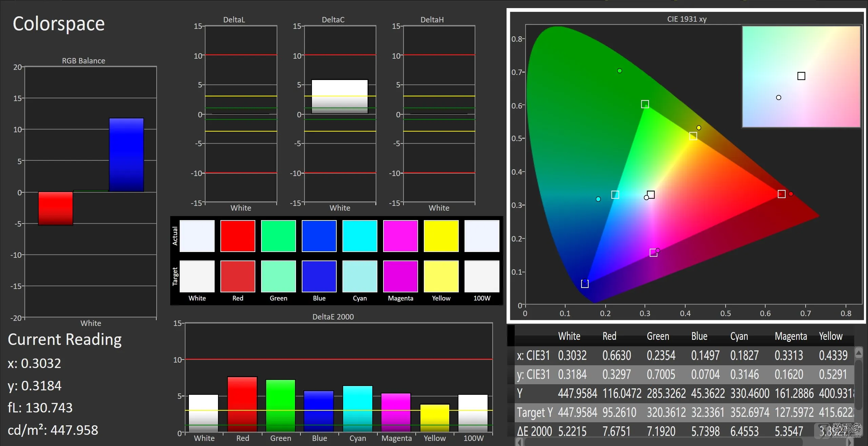
Task: Click the 100W bar in DeltaE 2000 chart
Action: [473, 413]
